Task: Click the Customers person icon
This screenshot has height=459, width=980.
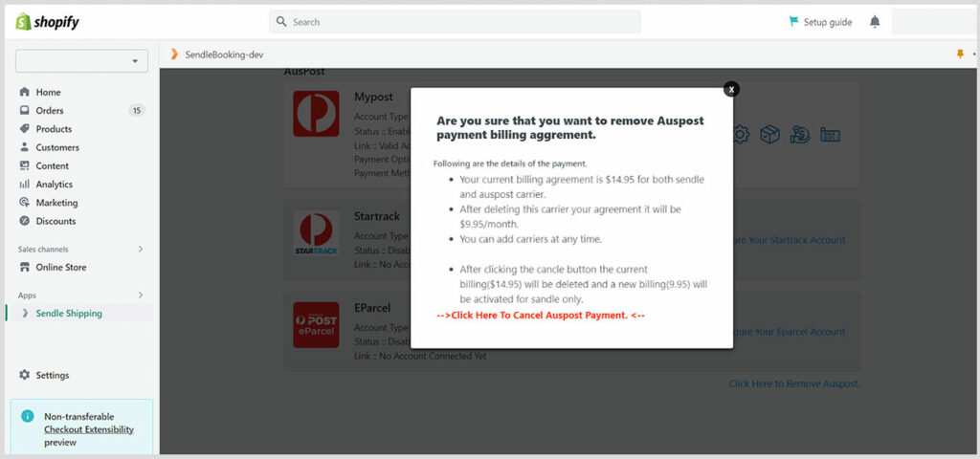Action: [x=24, y=146]
